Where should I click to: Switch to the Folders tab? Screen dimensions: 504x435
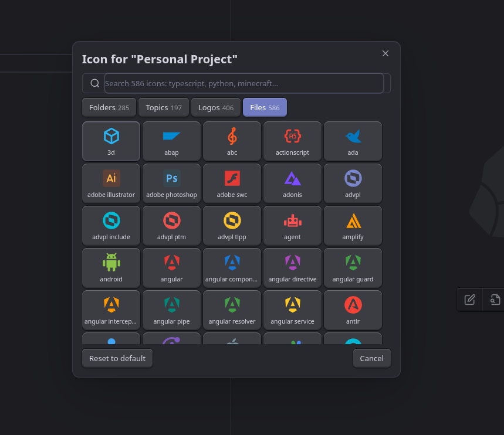pyautogui.click(x=109, y=108)
